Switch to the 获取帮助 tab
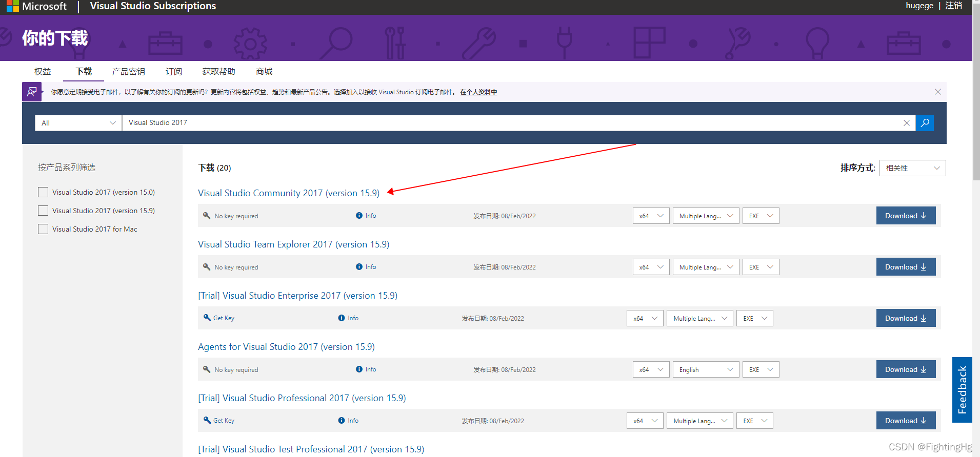The width and height of the screenshot is (980, 457). pos(218,71)
